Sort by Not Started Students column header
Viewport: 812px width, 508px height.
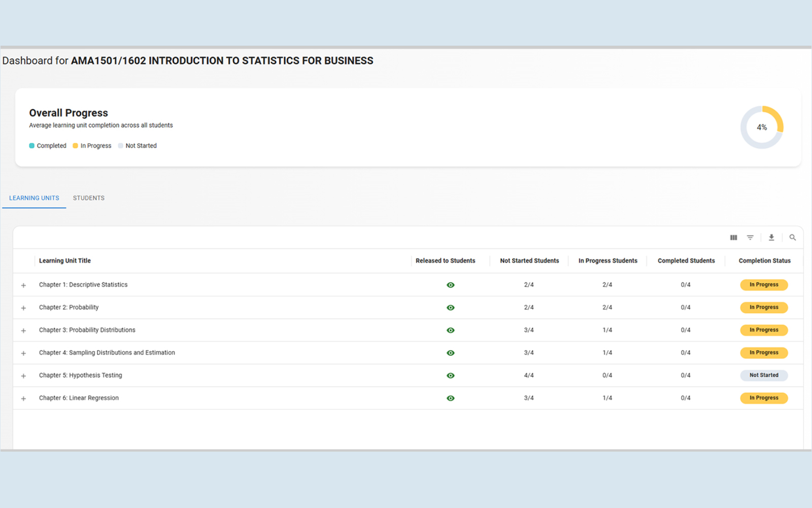tap(529, 261)
